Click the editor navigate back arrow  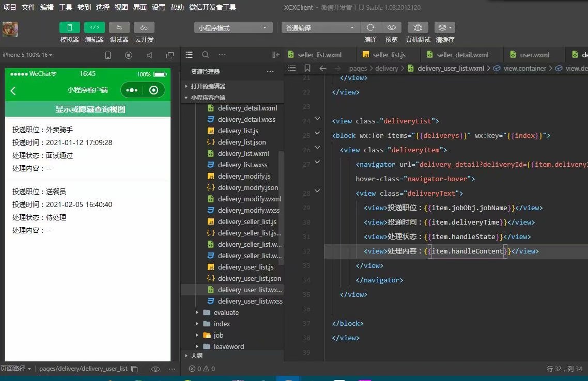coord(322,68)
